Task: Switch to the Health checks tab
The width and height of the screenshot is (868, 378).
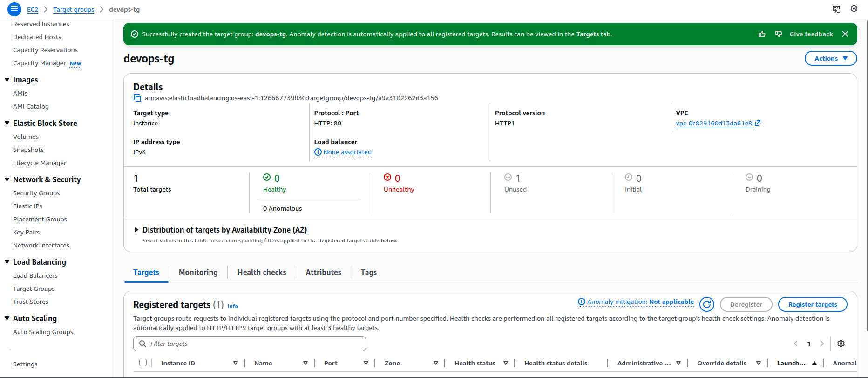Action: click(262, 272)
